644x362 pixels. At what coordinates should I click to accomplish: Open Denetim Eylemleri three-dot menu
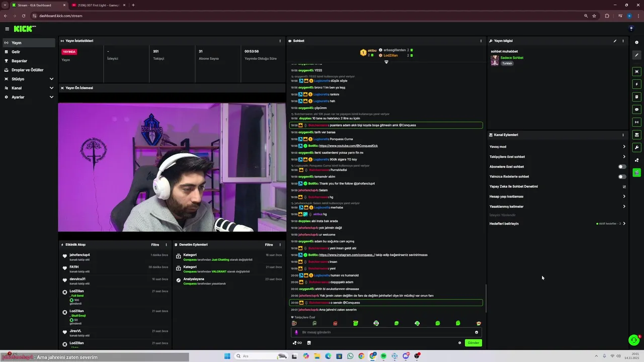point(280,245)
